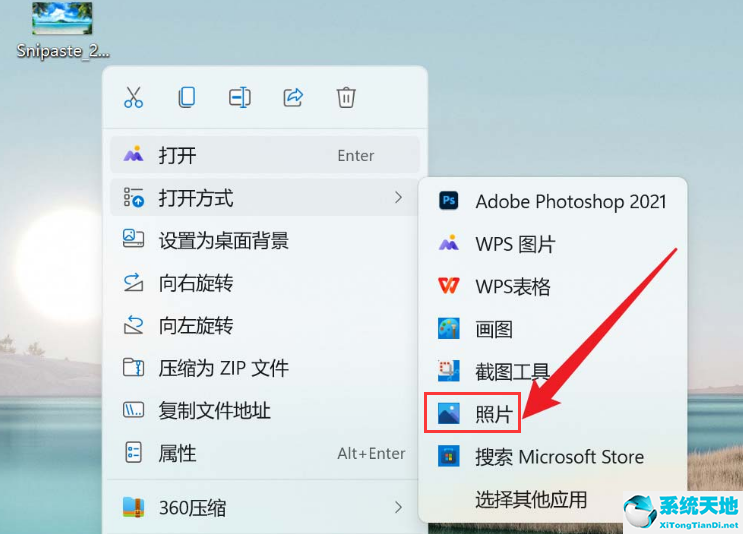The image size is (743, 534).
Task: Select 截图工具 from the submenu
Action: tap(512, 372)
